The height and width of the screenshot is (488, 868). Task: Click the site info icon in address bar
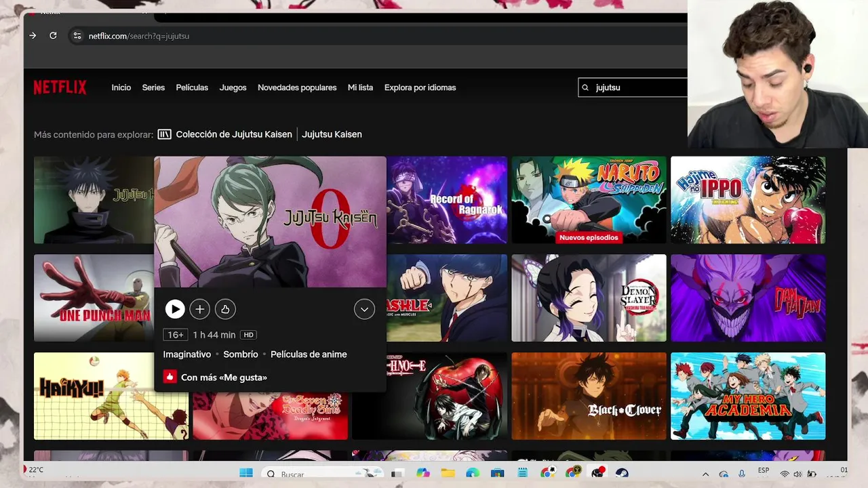[77, 36]
